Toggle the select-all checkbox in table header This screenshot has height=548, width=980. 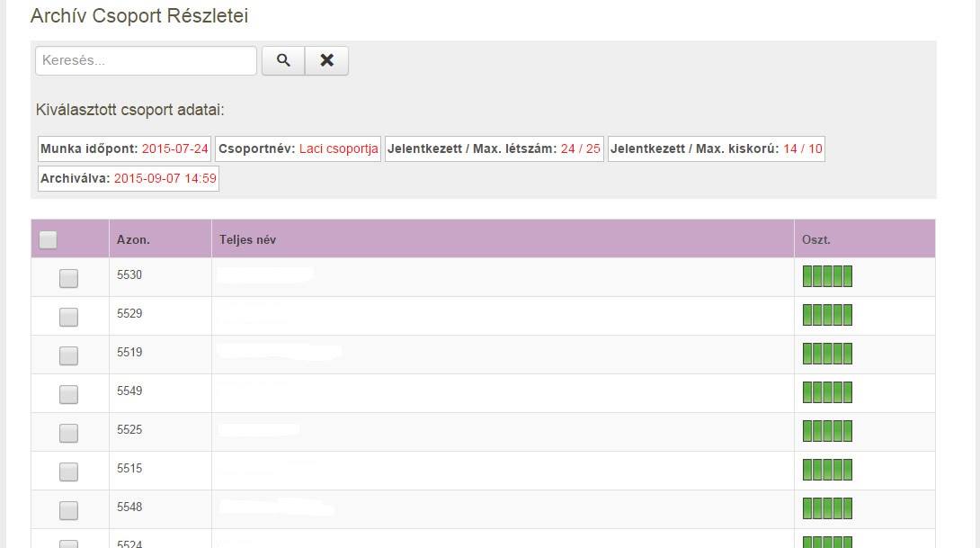pyautogui.click(x=49, y=239)
